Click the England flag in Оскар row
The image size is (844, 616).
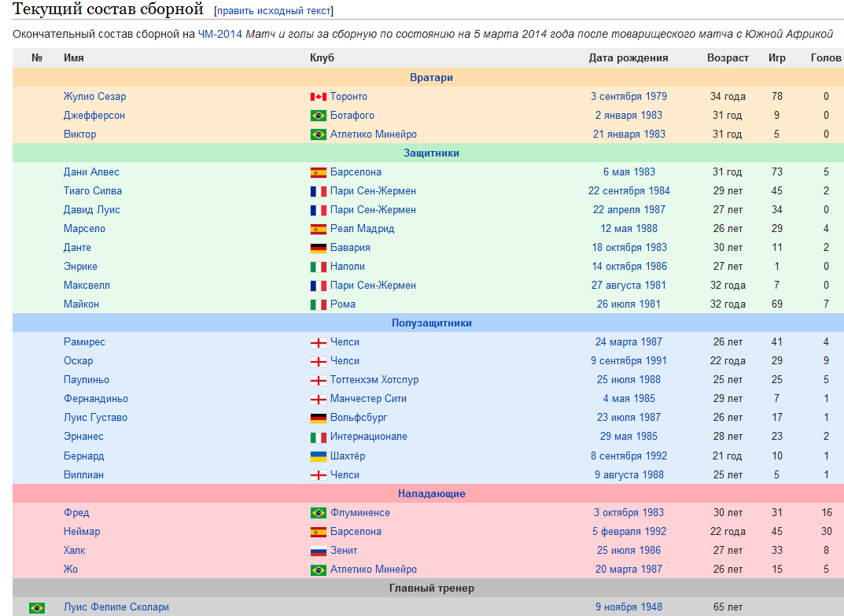[318, 361]
